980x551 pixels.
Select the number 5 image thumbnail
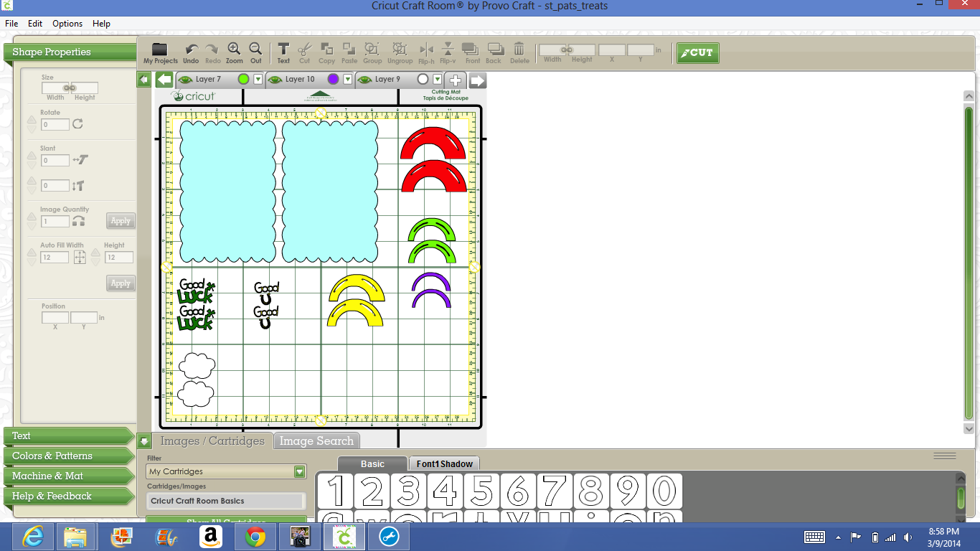pyautogui.click(x=482, y=491)
